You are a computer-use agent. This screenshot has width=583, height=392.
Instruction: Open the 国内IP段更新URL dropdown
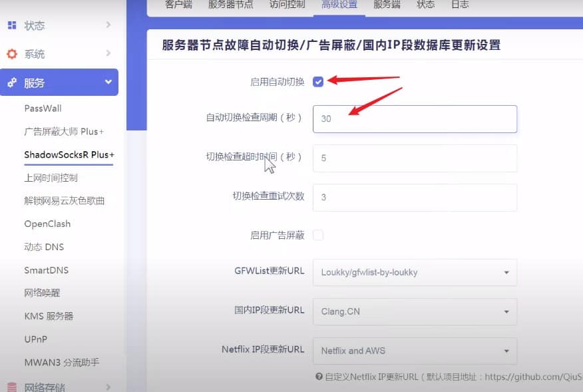pos(415,311)
